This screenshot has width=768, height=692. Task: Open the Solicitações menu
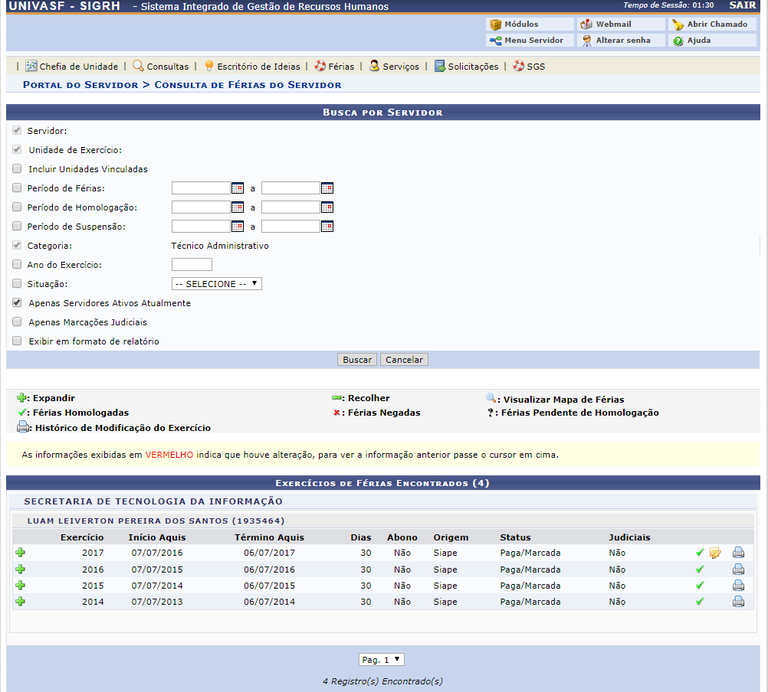[x=466, y=66]
